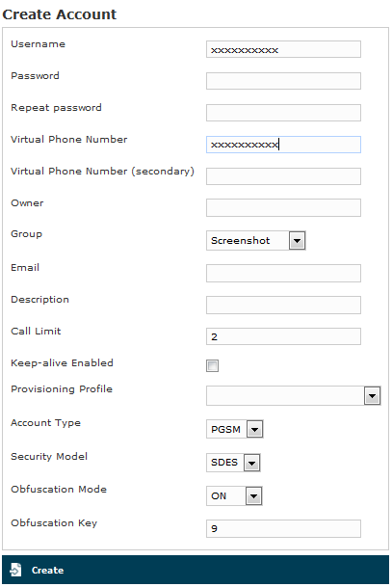Click the Description text field
Image resolution: width=392 pixels, height=587 pixels.
283,306
